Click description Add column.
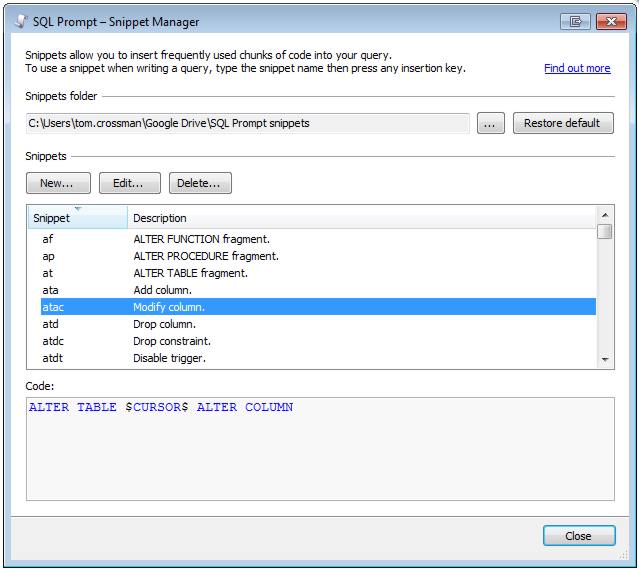 [x=162, y=290]
